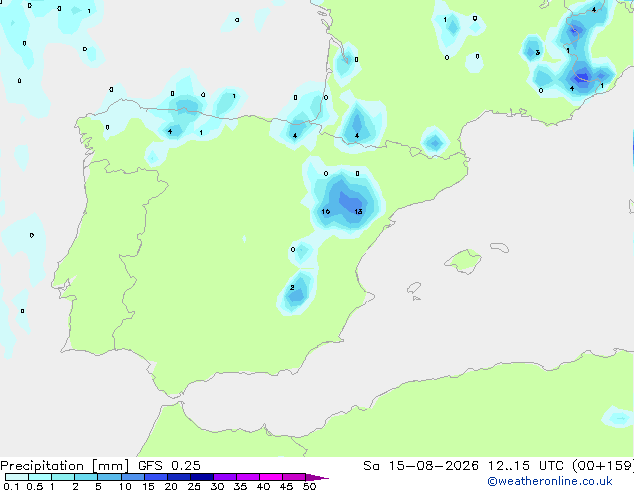Click the 30 to 35 mm legend swatch
Viewport: 634px width, 490px height.
click(225, 477)
